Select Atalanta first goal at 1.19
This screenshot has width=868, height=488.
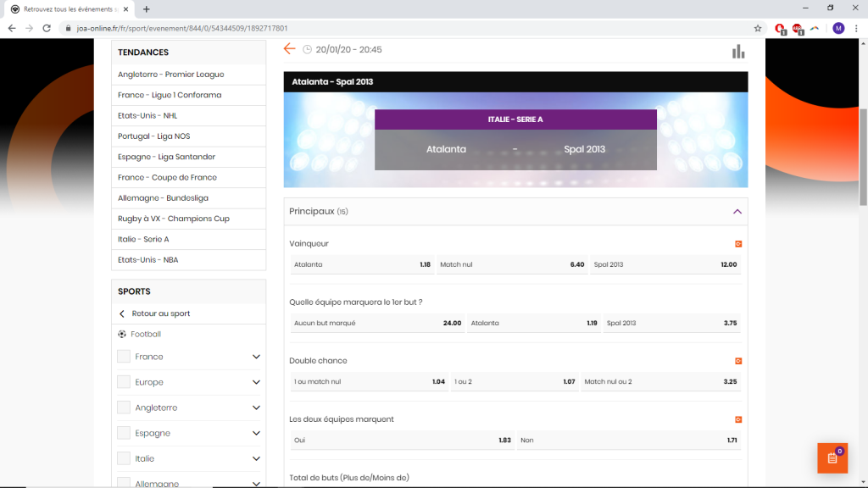click(x=534, y=323)
